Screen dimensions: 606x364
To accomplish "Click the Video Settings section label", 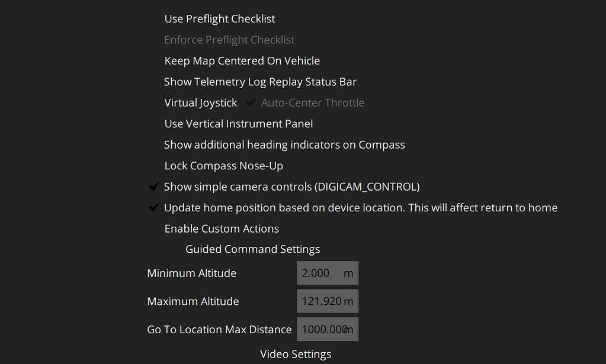I will click(x=295, y=353).
